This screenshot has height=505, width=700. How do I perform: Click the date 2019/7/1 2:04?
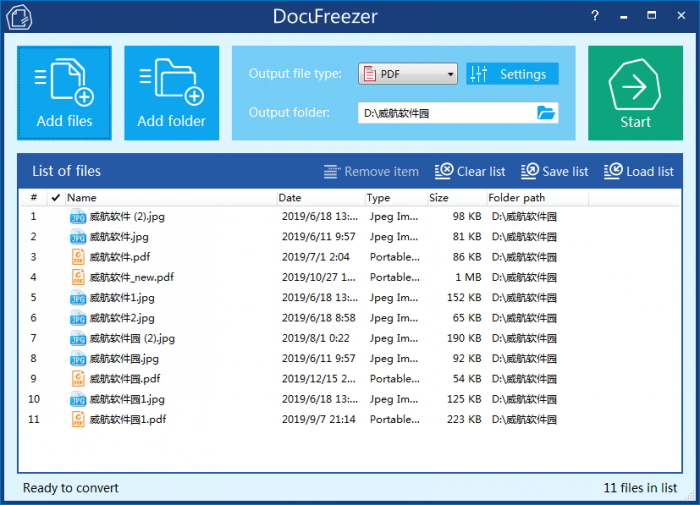click(x=316, y=257)
